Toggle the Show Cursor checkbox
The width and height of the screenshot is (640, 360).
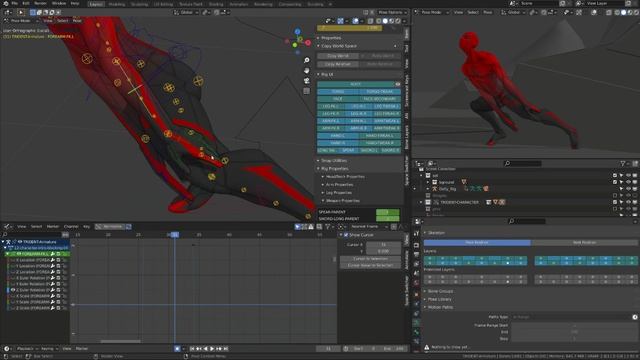pos(346,235)
